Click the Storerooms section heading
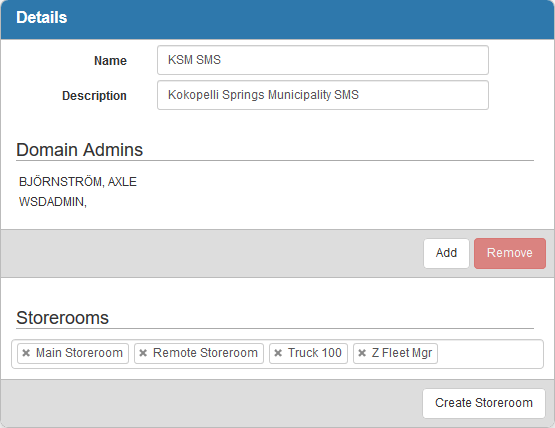This screenshot has height=428, width=555. pyautogui.click(x=62, y=318)
